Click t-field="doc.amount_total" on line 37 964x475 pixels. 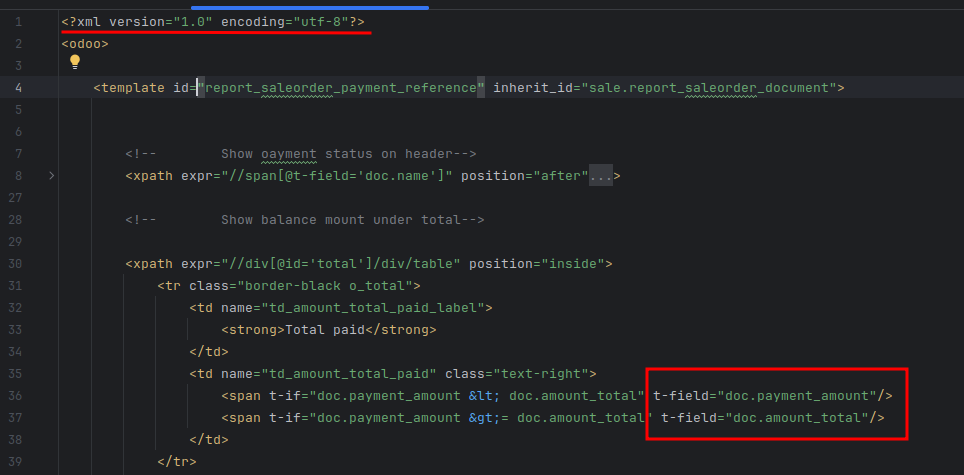tap(765, 418)
